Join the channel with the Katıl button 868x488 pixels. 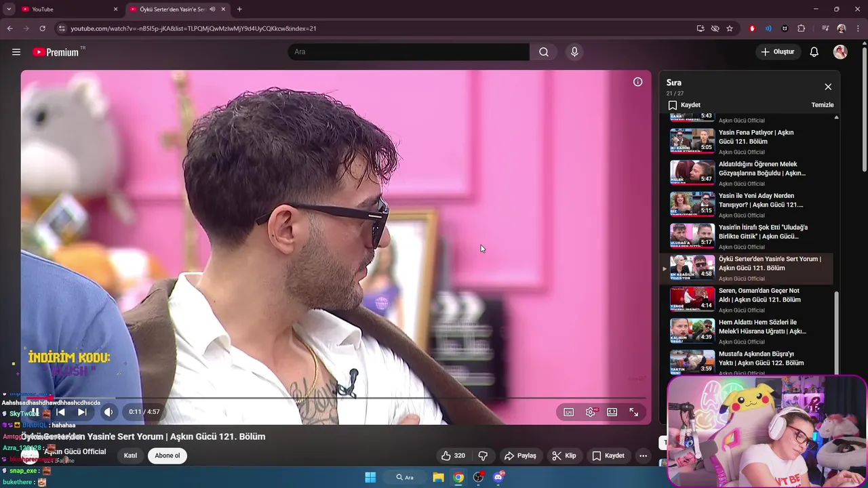click(130, 455)
